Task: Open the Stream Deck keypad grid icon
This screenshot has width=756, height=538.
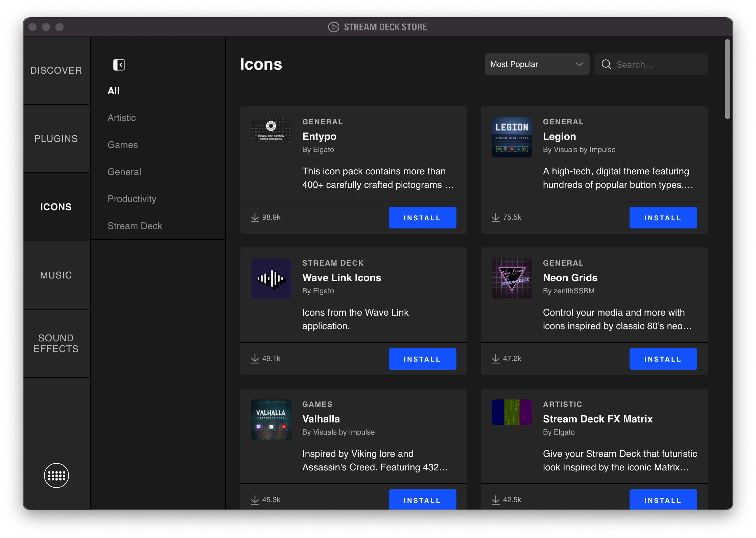Action: (x=56, y=475)
